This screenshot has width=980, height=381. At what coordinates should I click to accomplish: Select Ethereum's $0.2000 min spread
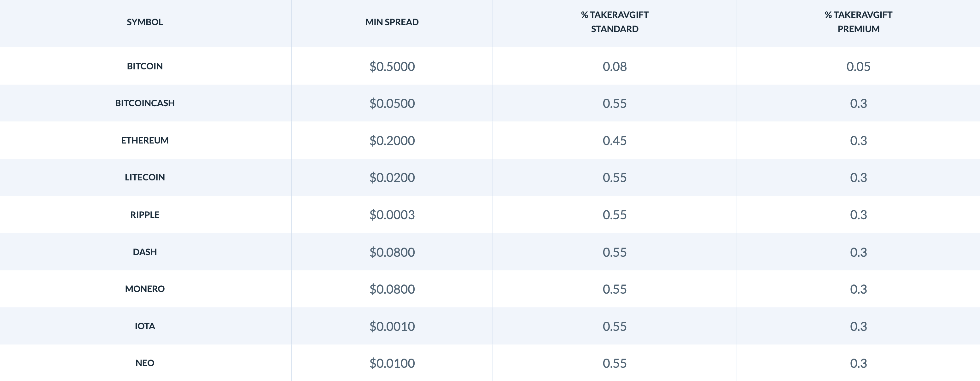click(392, 141)
